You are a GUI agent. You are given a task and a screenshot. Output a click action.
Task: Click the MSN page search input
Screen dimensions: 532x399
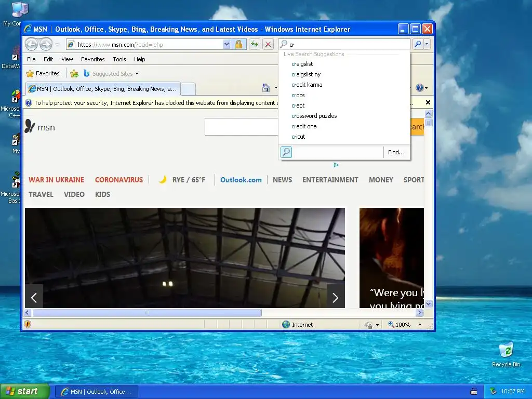(242, 127)
